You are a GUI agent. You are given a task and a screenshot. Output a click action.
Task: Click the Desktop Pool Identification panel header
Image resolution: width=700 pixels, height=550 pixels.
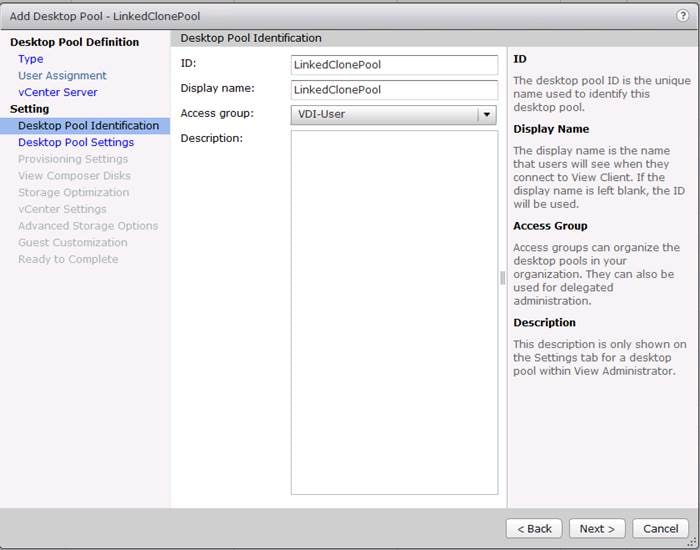pyautogui.click(x=251, y=38)
